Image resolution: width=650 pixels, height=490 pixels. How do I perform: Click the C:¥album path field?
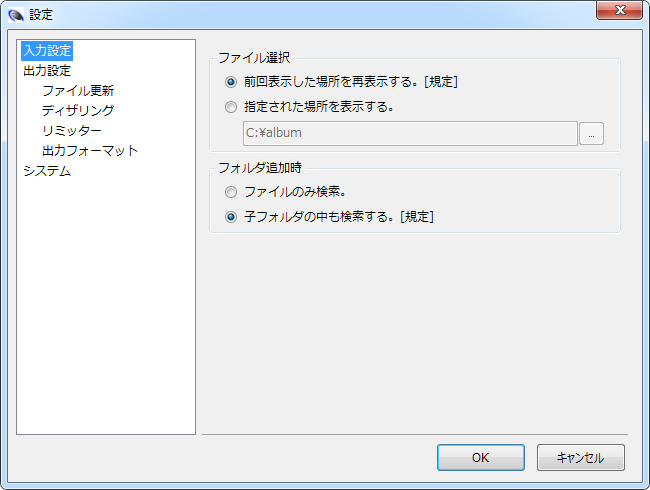point(410,133)
